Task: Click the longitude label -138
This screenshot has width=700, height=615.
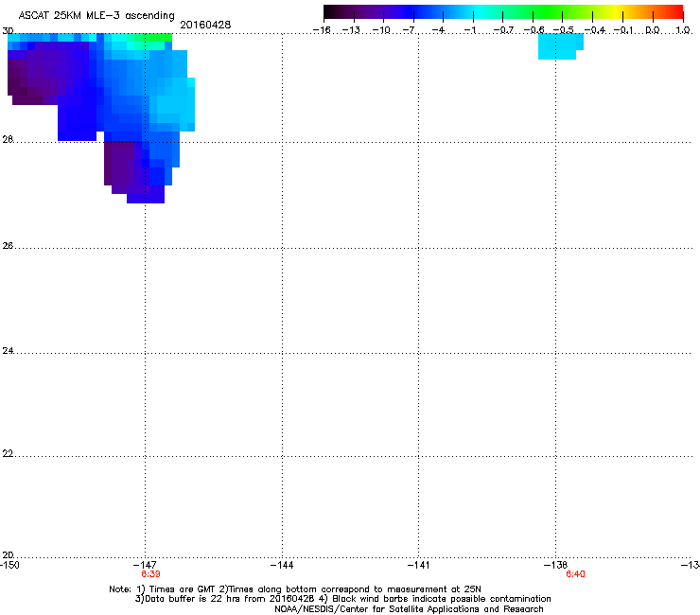Action: tap(555, 565)
